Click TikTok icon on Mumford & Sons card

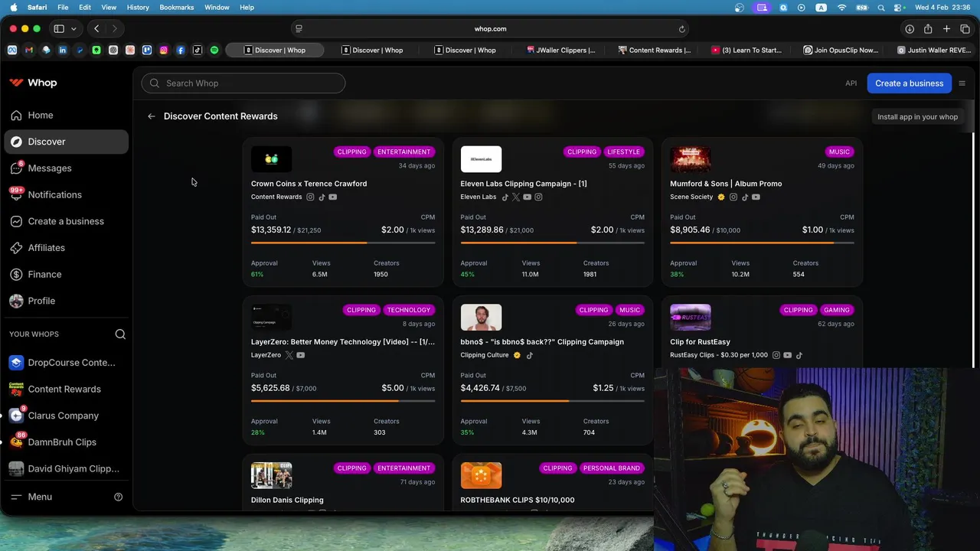point(745,197)
